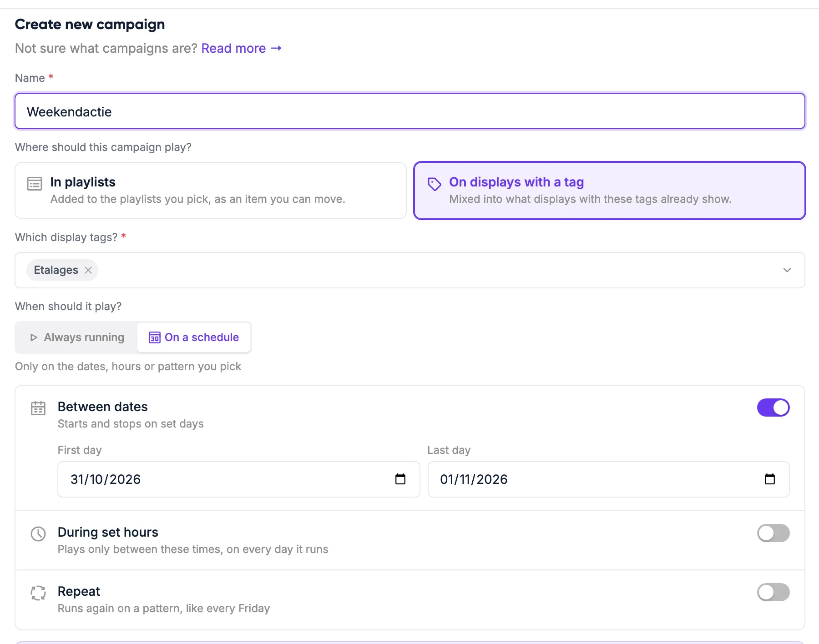
Task: Switch to the On a schedule tab
Action: click(x=194, y=337)
